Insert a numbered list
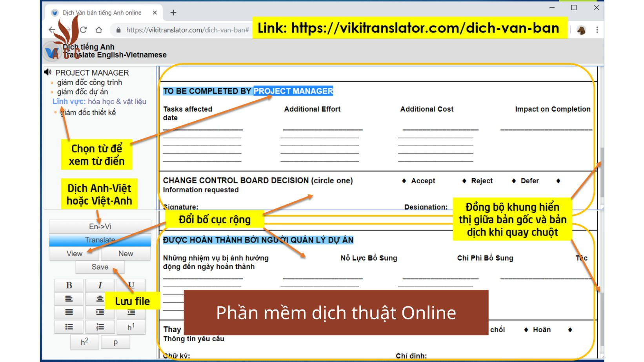The height and width of the screenshot is (362, 644). point(100,327)
